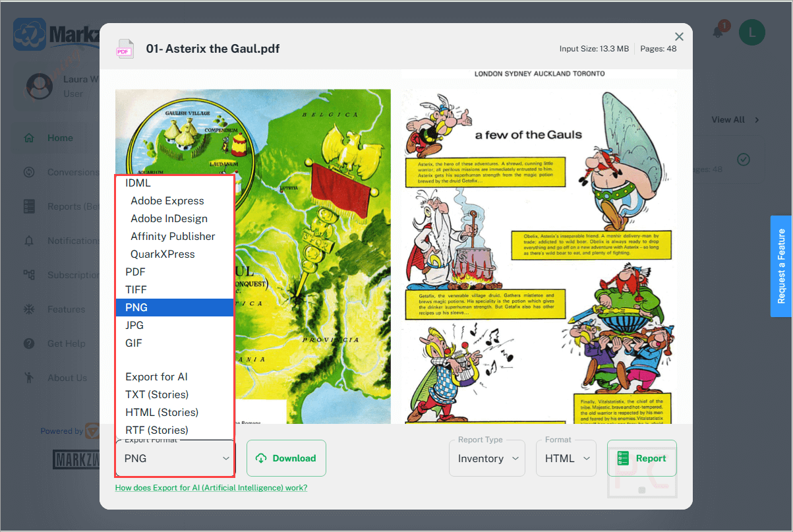793x532 pixels.
Task: Click Conversions sidebar icon
Action: [29, 172]
